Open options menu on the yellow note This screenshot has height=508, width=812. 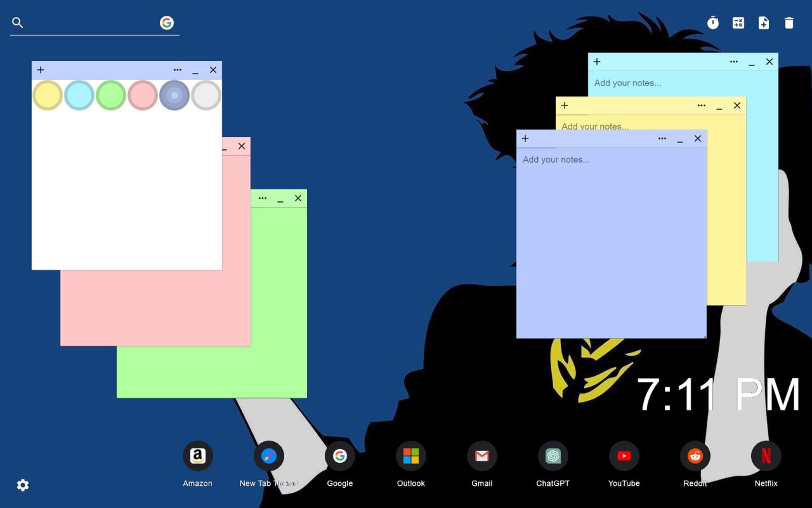[x=702, y=105]
